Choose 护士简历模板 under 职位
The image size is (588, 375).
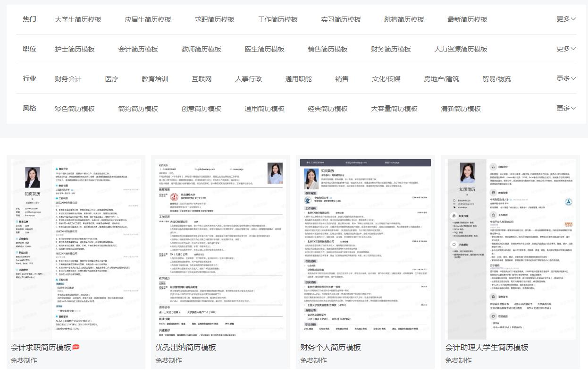pos(75,49)
